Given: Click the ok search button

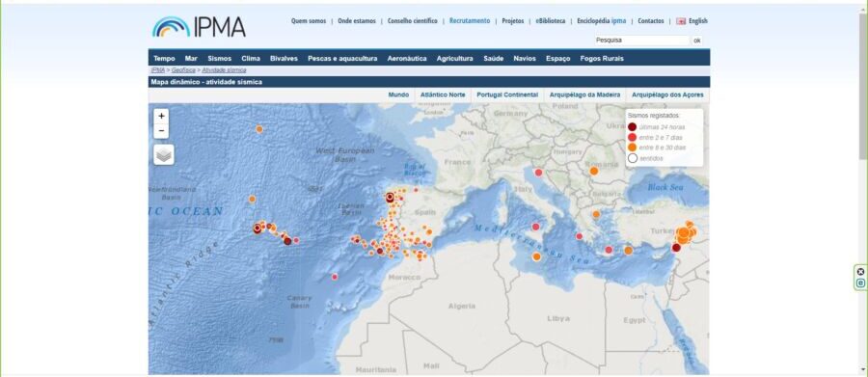Looking at the screenshot, I should point(697,40).
